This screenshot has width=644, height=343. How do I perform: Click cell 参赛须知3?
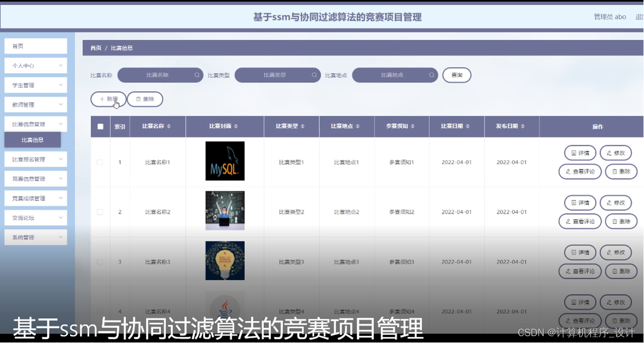[402, 262]
